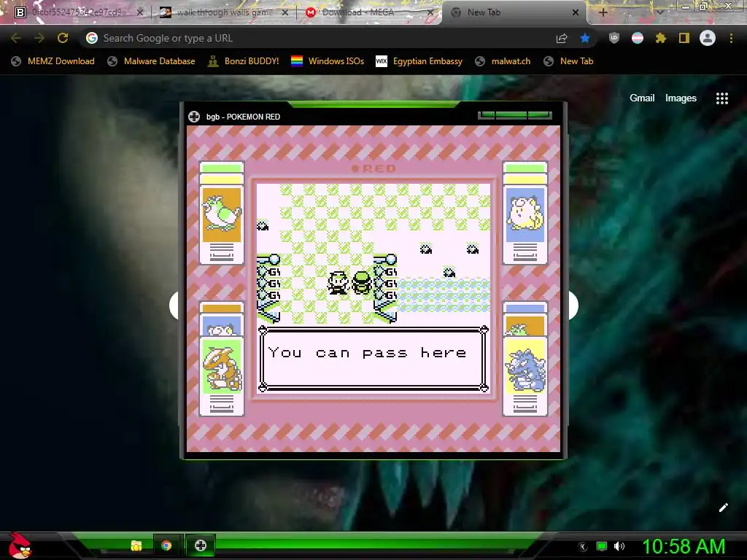
Task: Open the Malware Database bookmark
Action: [x=151, y=61]
